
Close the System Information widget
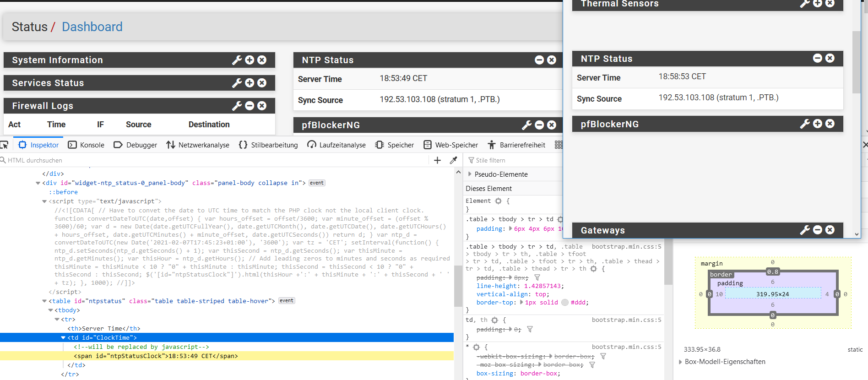tap(262, 60)
